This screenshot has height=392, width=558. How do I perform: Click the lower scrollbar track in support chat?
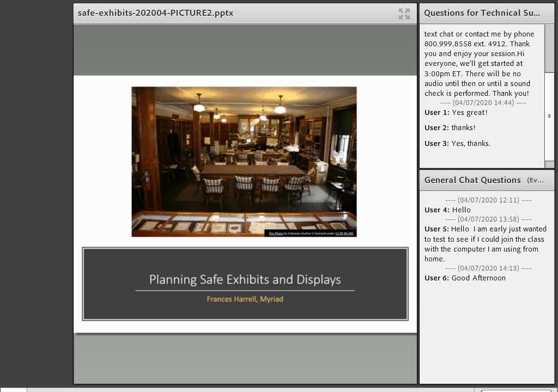(549, 164)
